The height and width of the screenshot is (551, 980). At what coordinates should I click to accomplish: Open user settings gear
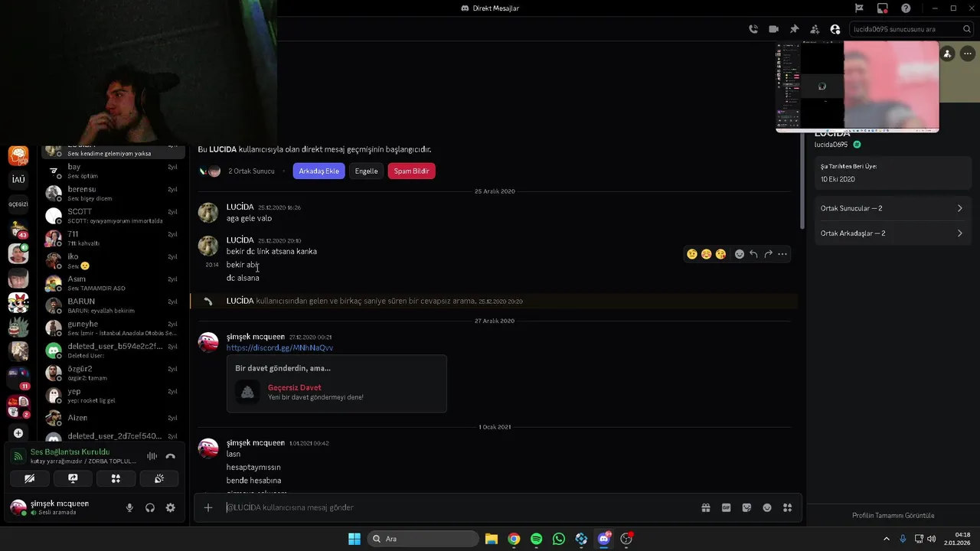(170, 507)
